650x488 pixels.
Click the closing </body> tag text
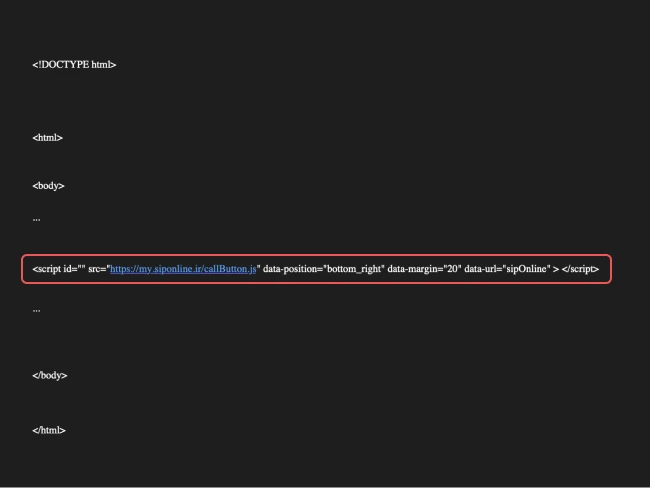50,375
